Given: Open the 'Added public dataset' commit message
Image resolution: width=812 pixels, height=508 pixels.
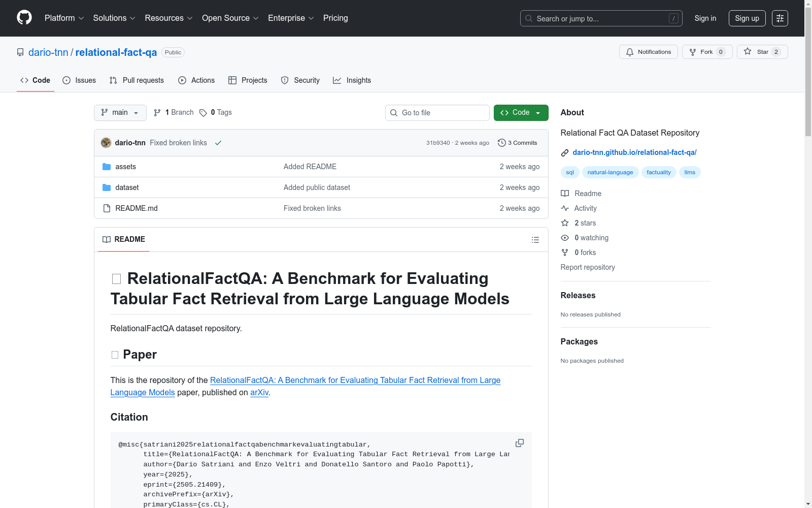Looking at the screenshot, I should (x=317, y=187).
